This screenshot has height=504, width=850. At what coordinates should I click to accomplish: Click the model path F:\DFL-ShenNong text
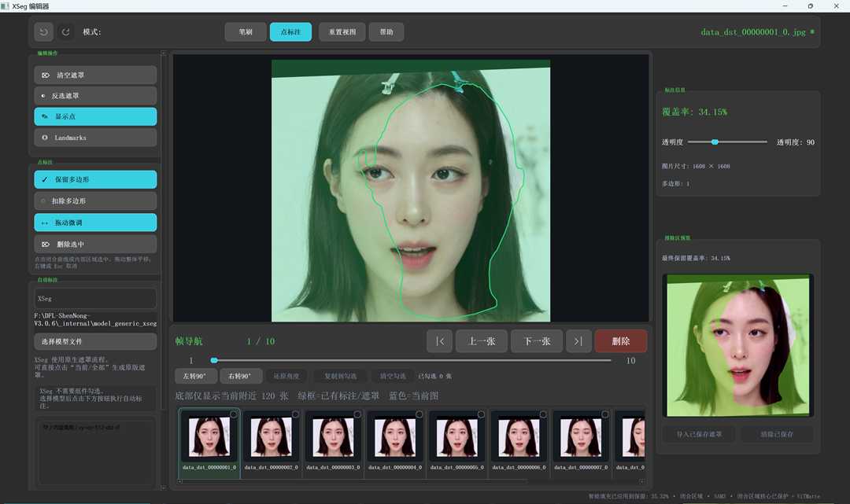[95, 319]
